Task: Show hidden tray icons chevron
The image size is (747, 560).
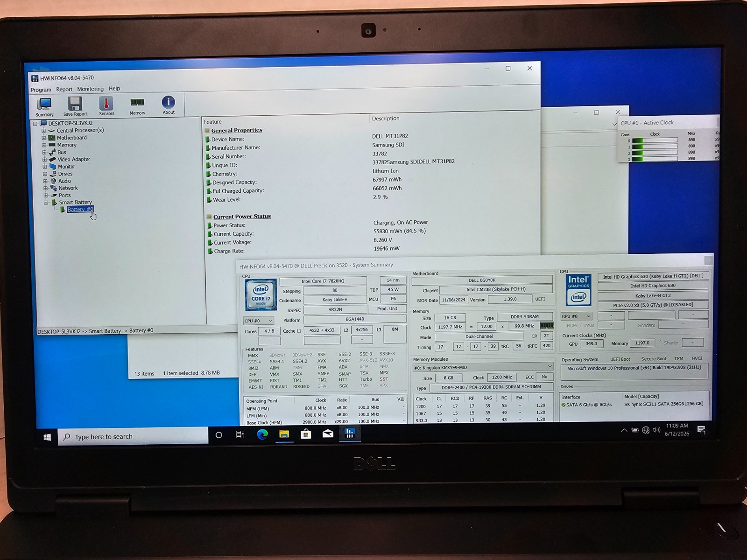Action: pos(624,430)
